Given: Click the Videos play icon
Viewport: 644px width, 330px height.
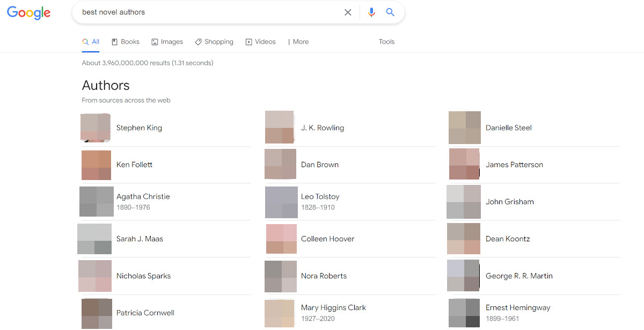Looking at the screenshot, I should (x=248, y=41).
